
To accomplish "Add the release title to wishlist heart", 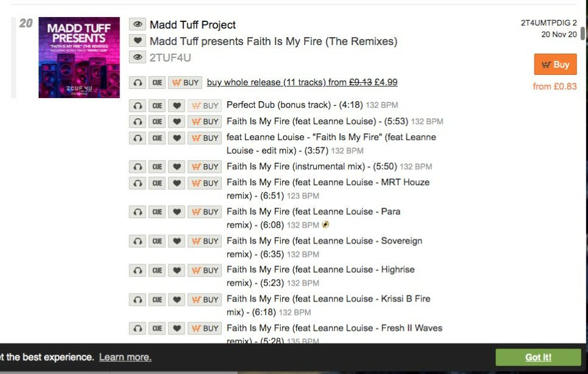I will tap(138, 40).
